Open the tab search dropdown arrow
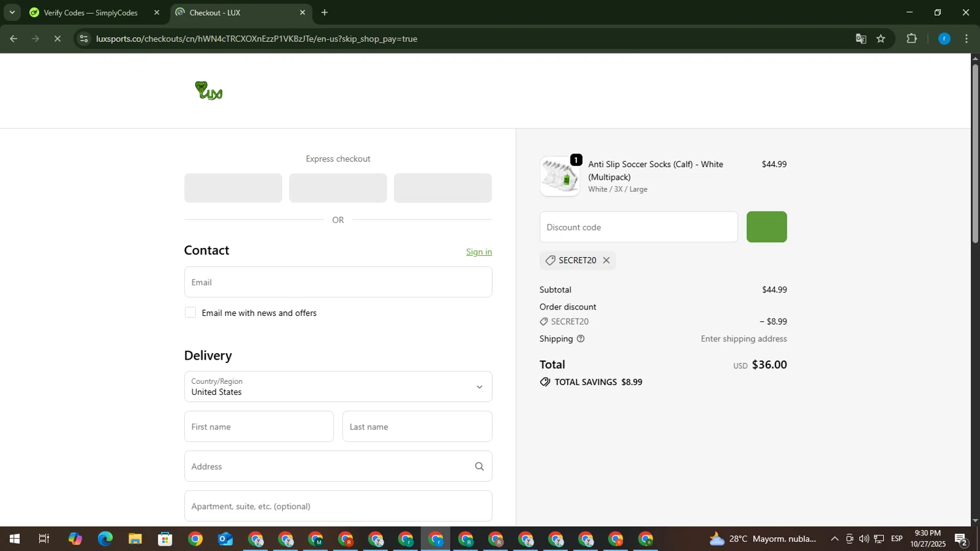980x551 pixels. 12,12
